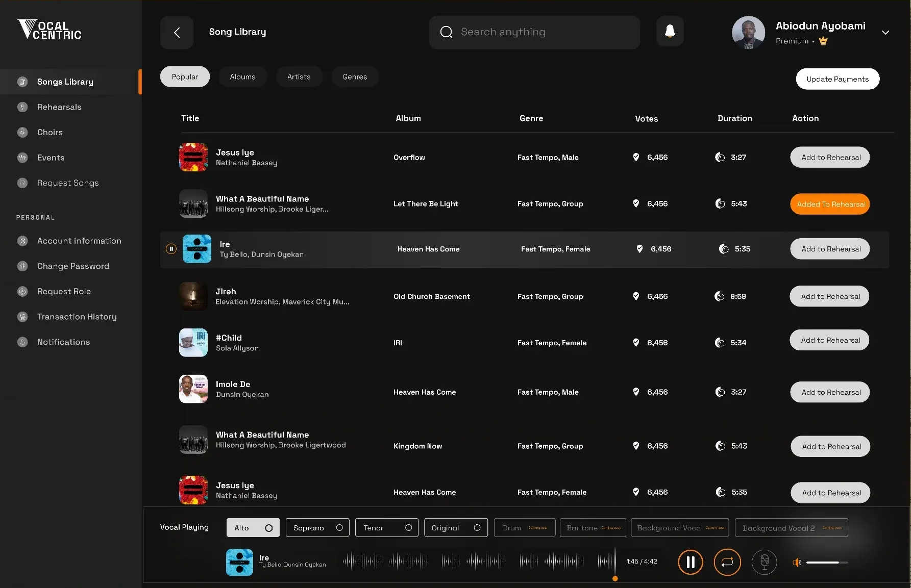Screen dimensions: 911x588
Task: Mute the volume speaker icon
Action: tap(797, 562)
